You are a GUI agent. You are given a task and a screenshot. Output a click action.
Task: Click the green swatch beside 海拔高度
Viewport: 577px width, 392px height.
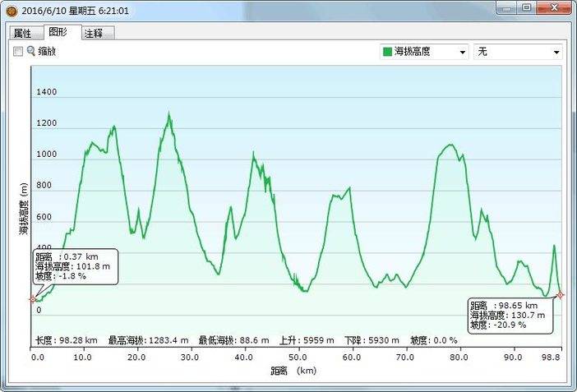387,52
